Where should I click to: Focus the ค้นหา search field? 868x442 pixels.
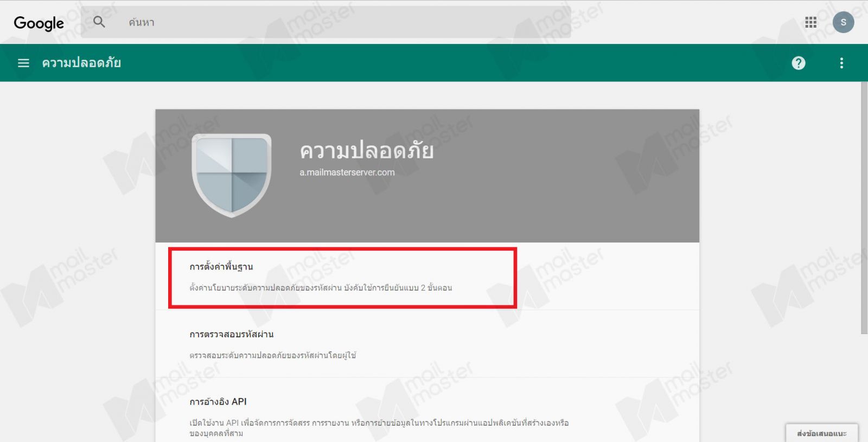(x=325, y=22)
